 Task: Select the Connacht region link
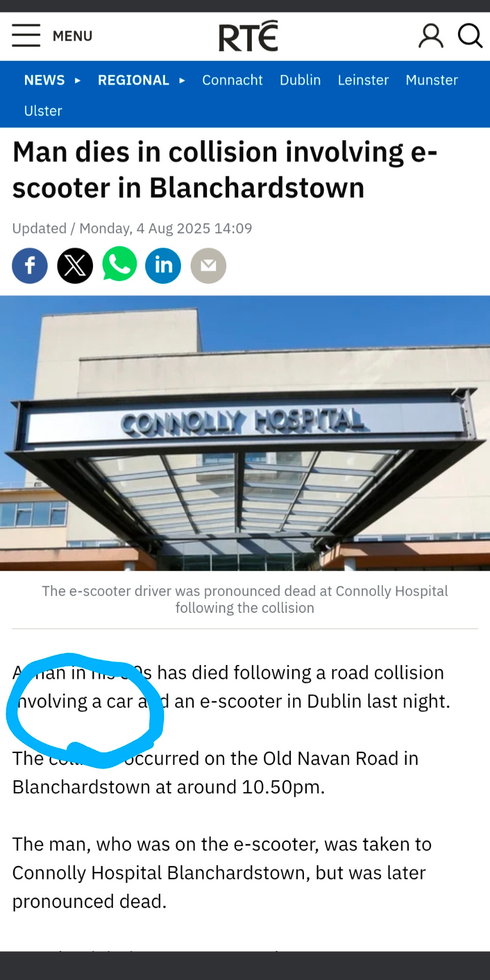tap(233, 80)
